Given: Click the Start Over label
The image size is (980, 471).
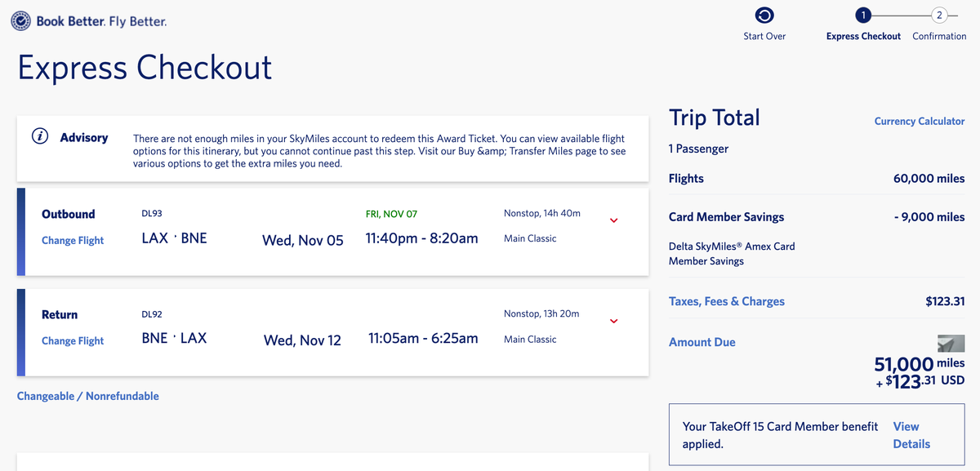Looking at the screenshot, I should pyautogui.click(x=764, y=36).
